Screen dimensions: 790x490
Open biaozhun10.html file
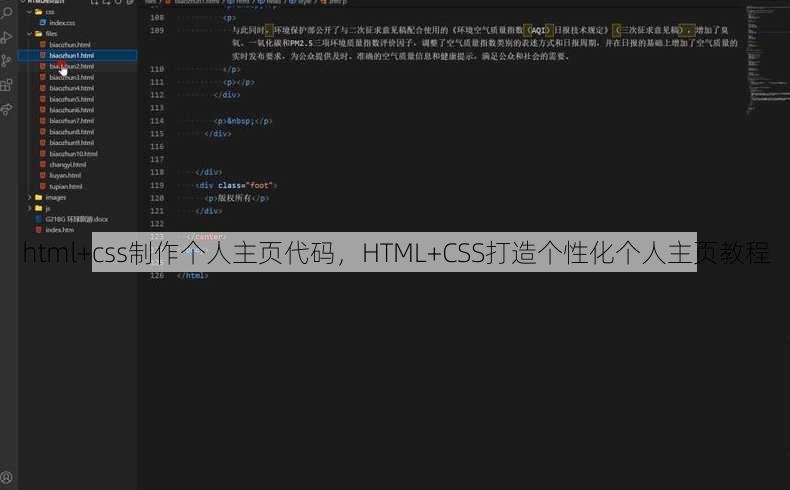click(74, 154)
